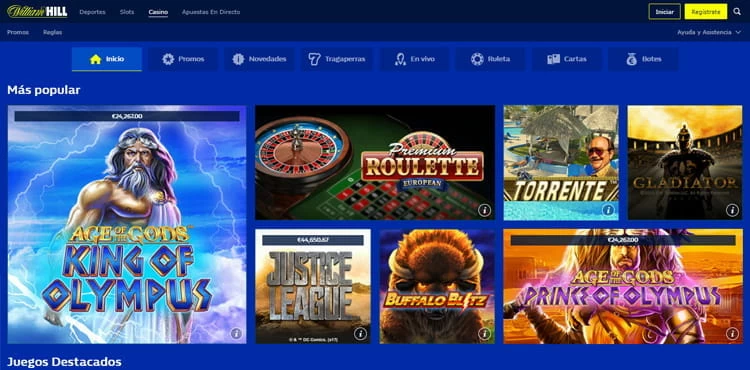Expand the Ayuda y Asistencia dropdown
Viewport: 750px width, 370px height.
pyautogui.click(x=709, y=33)
